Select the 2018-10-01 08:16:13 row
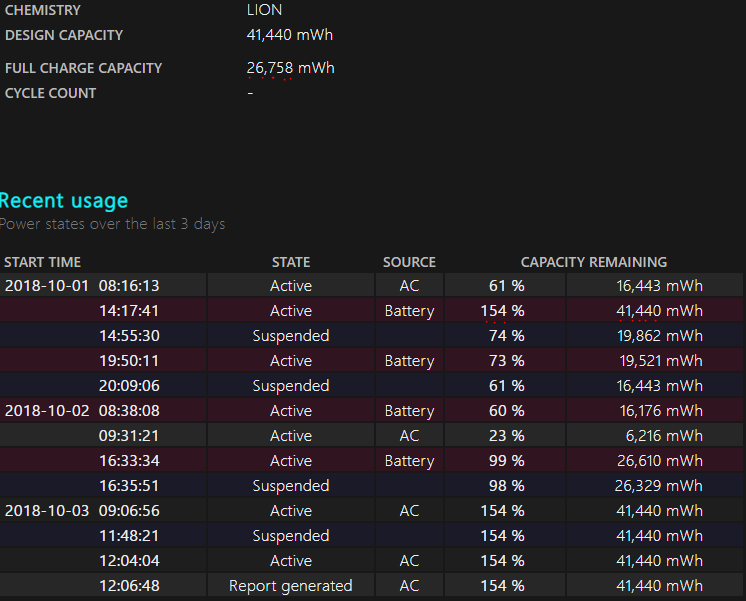This screenshot has width=746, height=601. 82,286
